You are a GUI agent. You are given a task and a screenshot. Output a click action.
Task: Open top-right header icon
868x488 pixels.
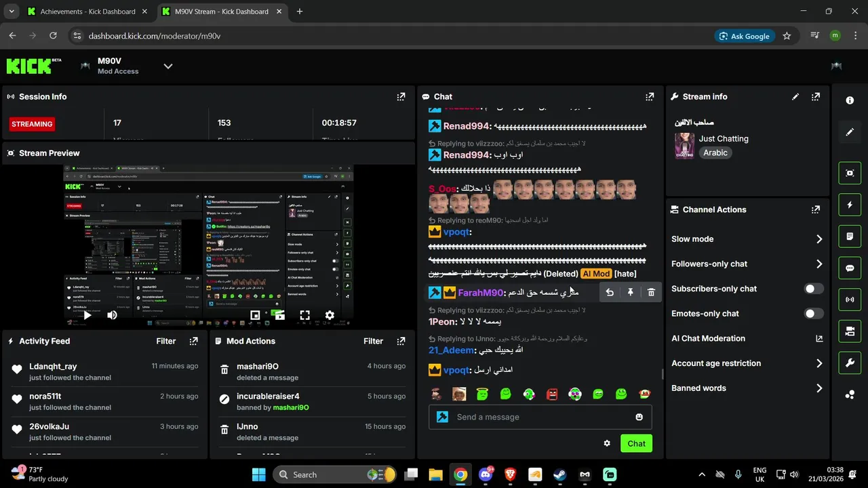[x=837, y=66]
